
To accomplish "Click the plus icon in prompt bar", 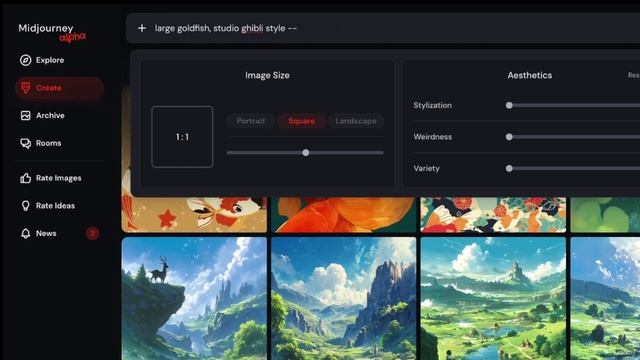I will [x=142, y=28].
